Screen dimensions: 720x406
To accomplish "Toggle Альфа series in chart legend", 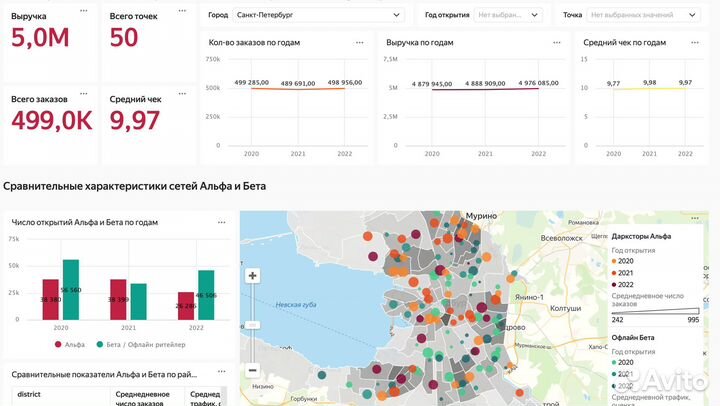I will pos(70,344).
